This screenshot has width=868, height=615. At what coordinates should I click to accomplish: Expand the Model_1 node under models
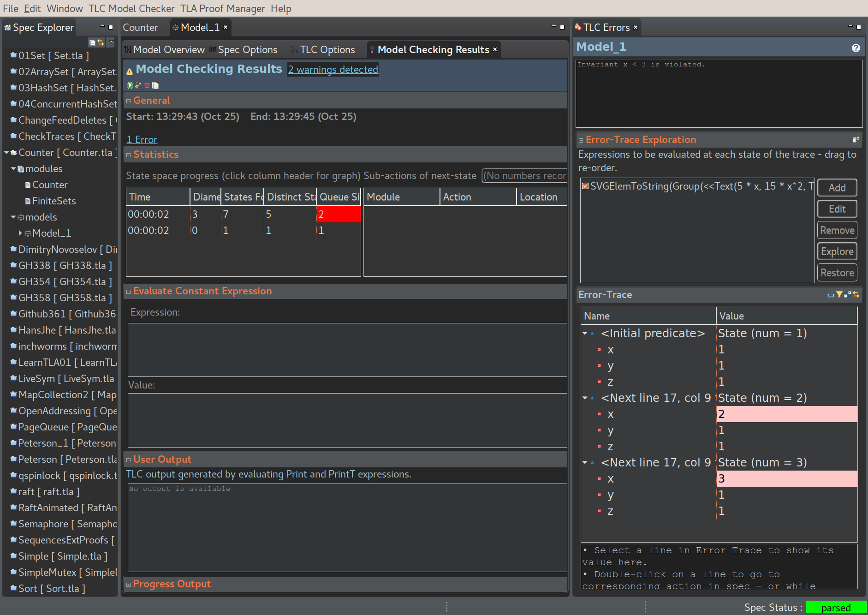coord(20,233)
